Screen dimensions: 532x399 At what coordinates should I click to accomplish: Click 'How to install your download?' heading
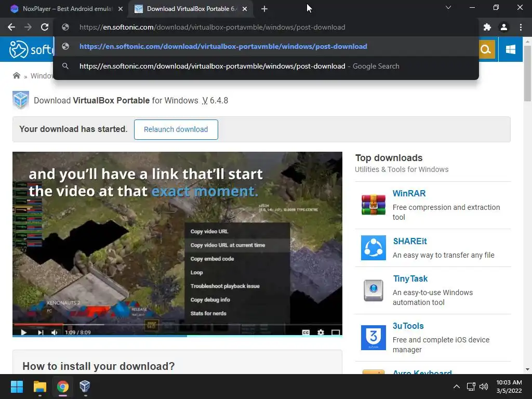point(98,366)
